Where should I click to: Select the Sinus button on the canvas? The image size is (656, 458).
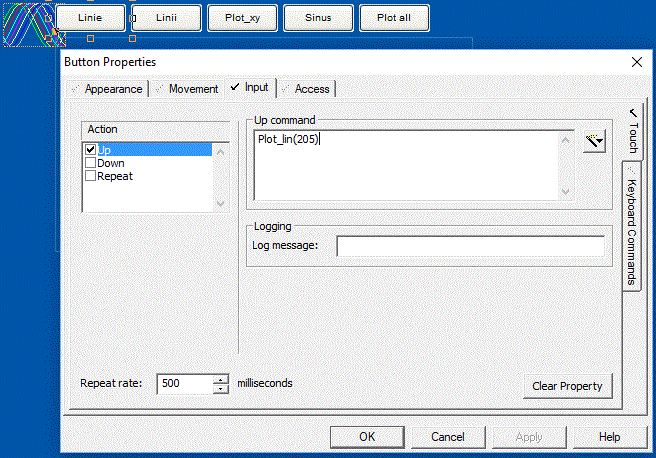click(320, 18)
